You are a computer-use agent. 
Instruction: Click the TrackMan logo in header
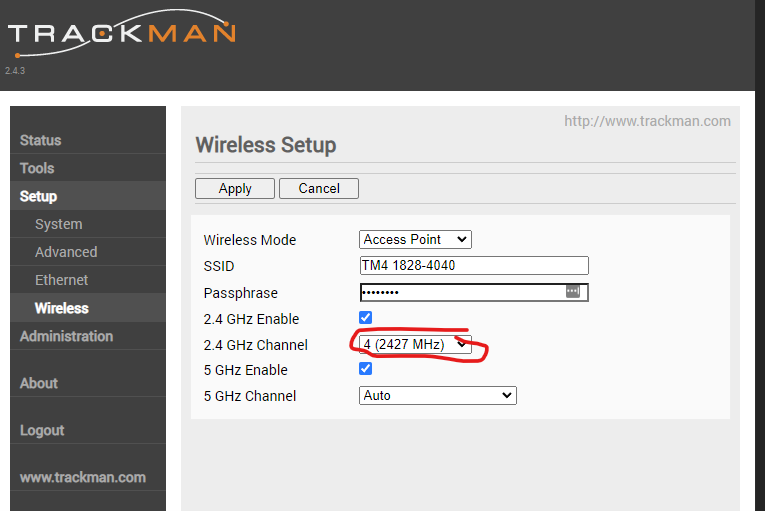(x=121, y=33)
